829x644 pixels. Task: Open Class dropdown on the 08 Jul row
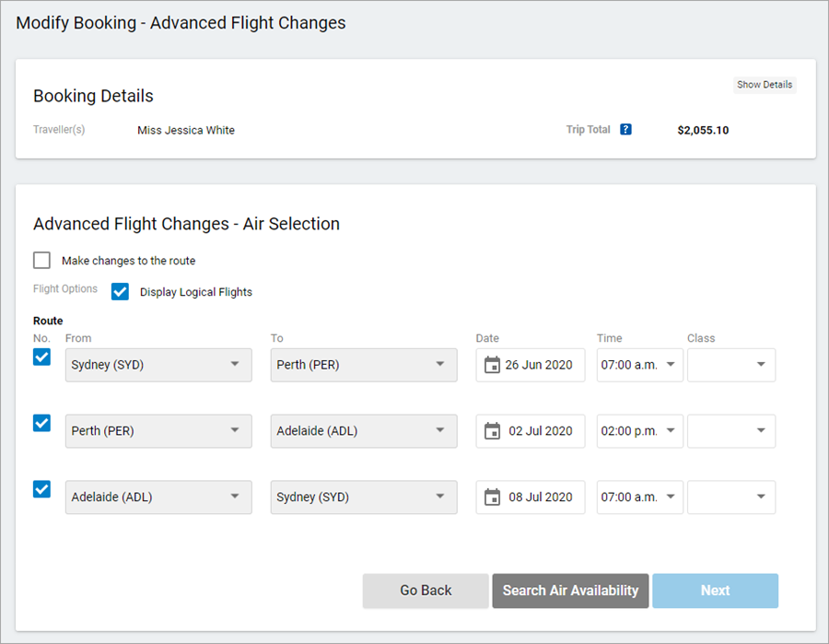[731, 497]
